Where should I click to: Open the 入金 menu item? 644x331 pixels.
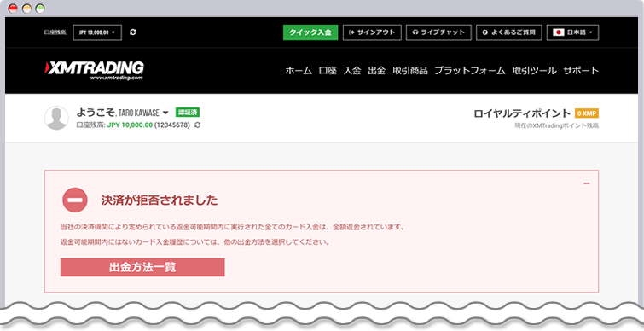pos(352,71)
